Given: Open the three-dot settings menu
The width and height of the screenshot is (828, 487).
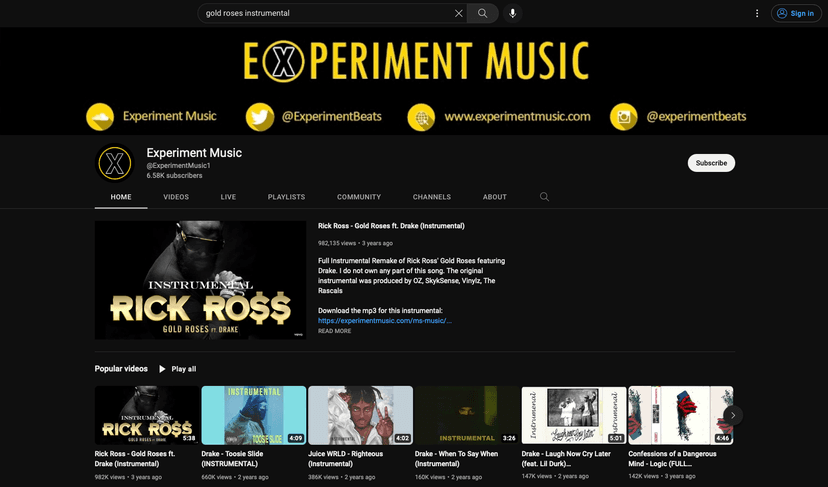Looking at the screenshot, I should point(757,13).
